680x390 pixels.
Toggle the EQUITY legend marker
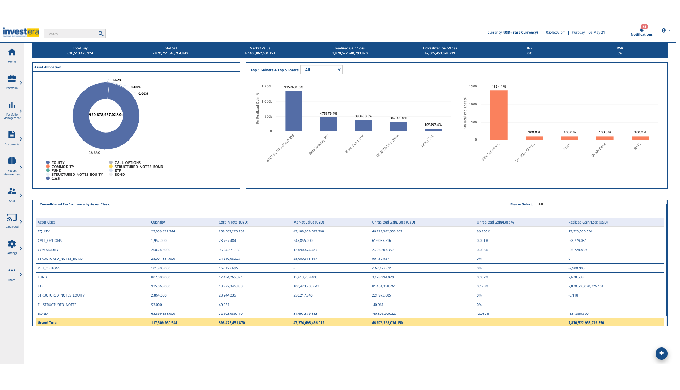pyautogui.click(x=48, y=162)
